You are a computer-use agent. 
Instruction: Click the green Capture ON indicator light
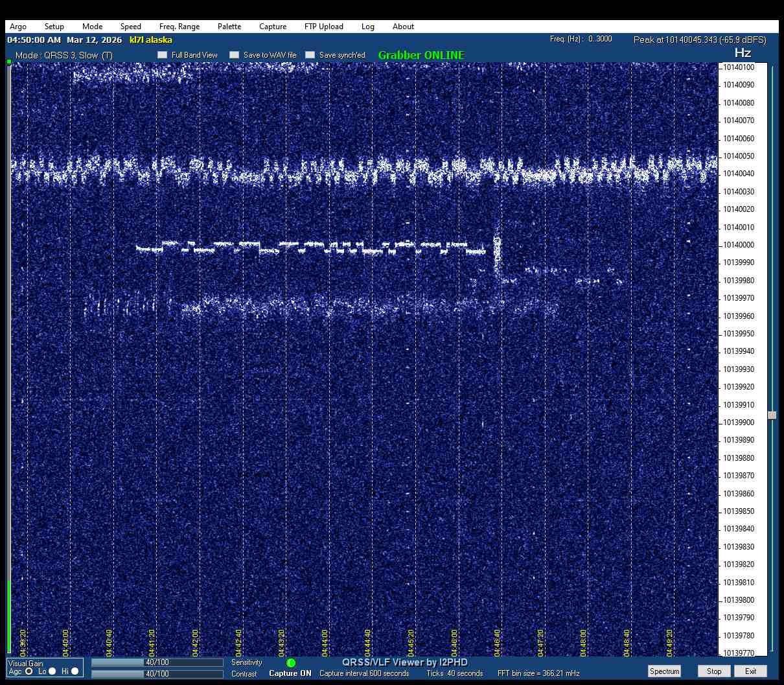coord(291,663)
